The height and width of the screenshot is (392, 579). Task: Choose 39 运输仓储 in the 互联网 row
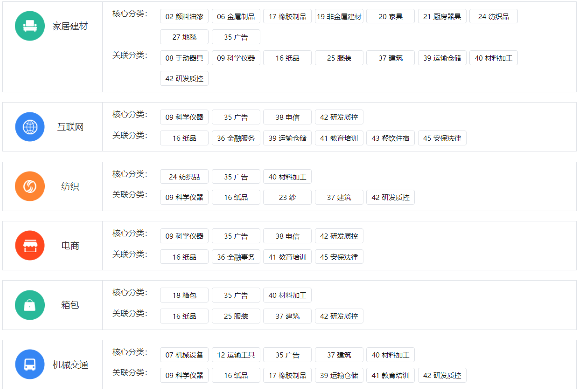click(x=287, y=138)
